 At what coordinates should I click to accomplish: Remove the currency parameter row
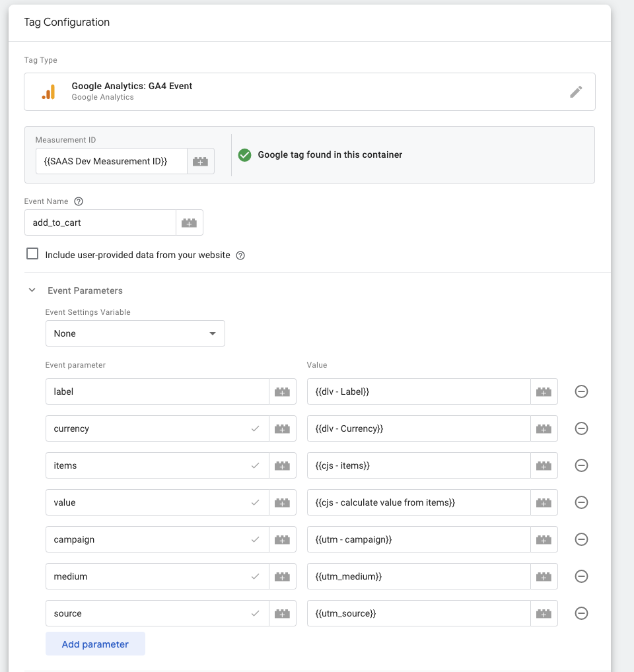click(581, 428)
